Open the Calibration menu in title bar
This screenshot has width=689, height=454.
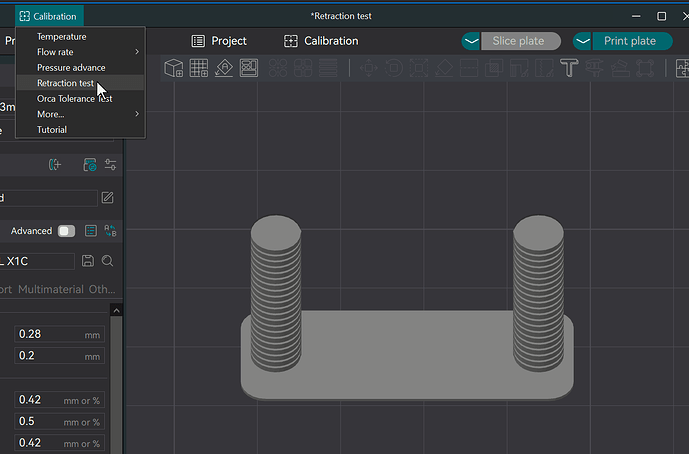coord(49,16)
